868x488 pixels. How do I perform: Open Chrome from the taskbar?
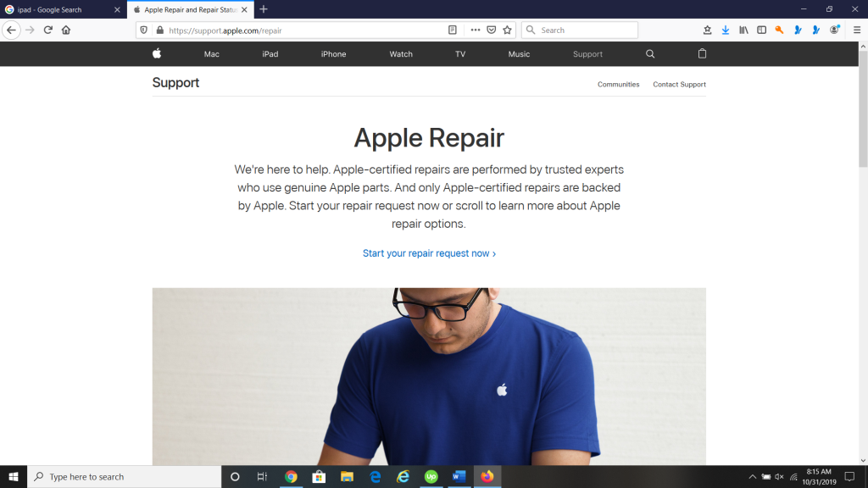pyautogui.click(x=291, y=476)
